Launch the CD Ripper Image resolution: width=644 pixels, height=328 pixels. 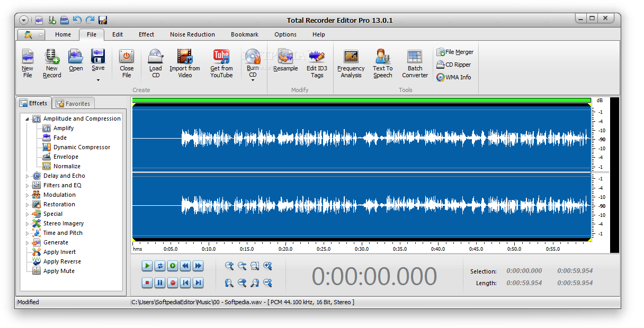454,65
